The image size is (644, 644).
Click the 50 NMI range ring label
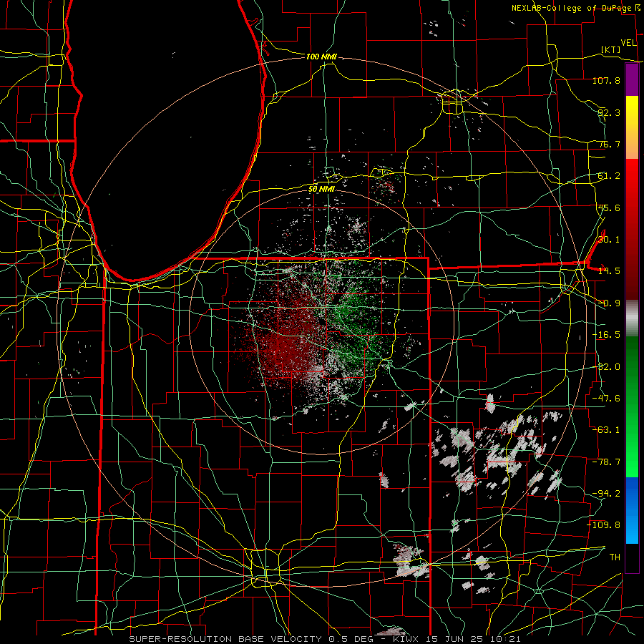pos(321,189)
